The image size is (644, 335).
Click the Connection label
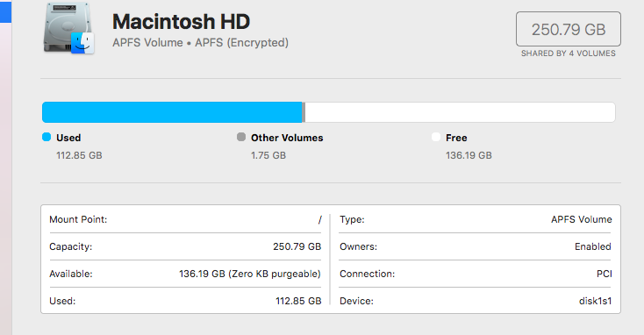pyautogui.click(x=367, y=274)
